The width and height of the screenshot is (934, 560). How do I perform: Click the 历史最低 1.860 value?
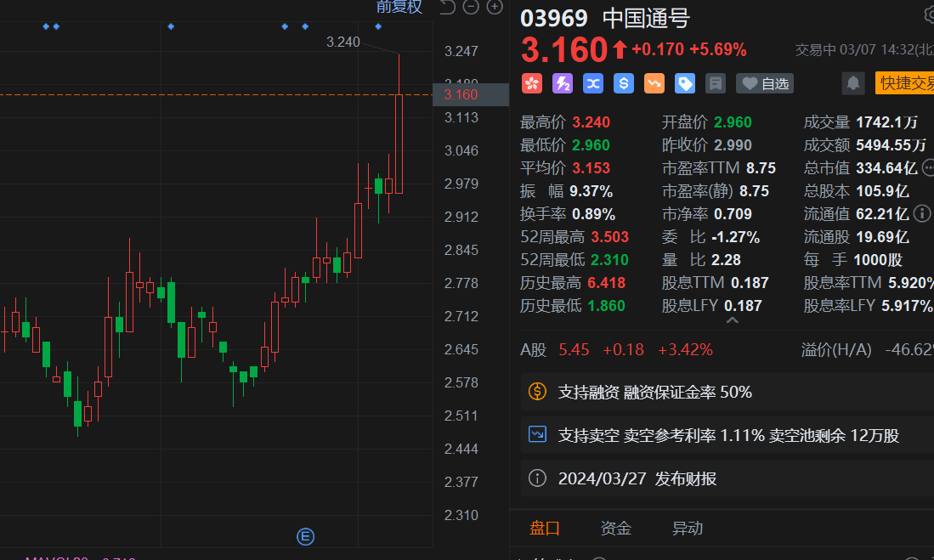607,306
